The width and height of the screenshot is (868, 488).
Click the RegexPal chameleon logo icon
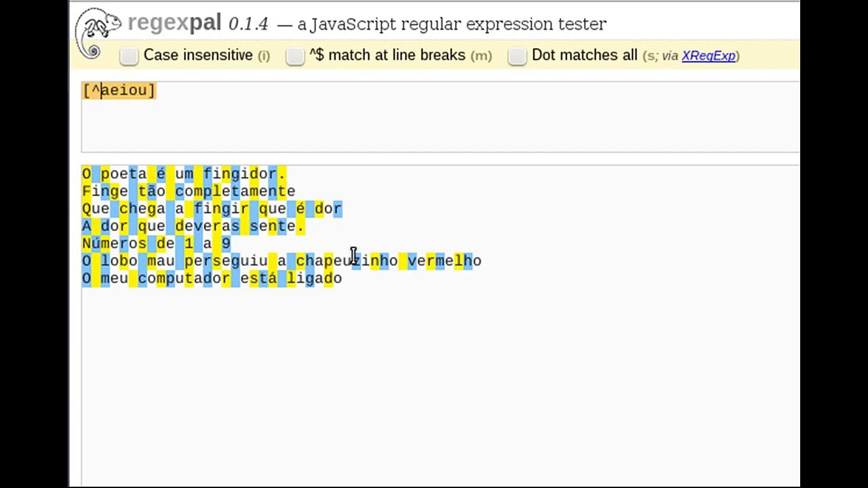point(97,33)
